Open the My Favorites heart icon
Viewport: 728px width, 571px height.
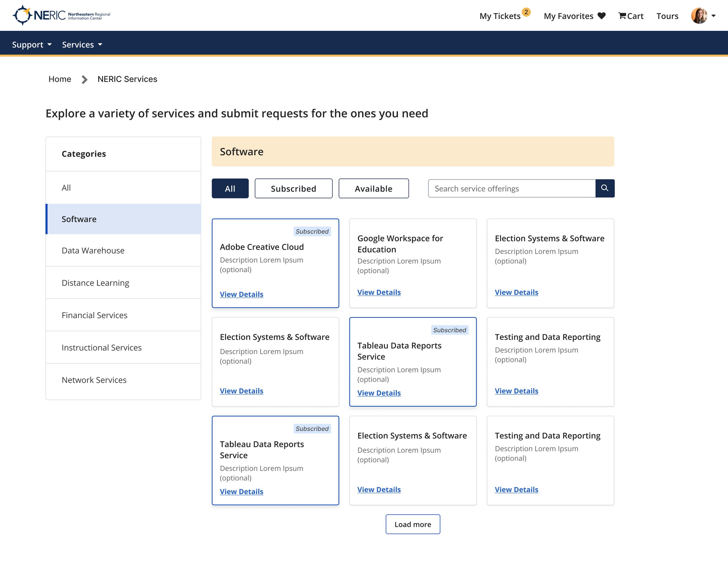click(x=601, y=16)
